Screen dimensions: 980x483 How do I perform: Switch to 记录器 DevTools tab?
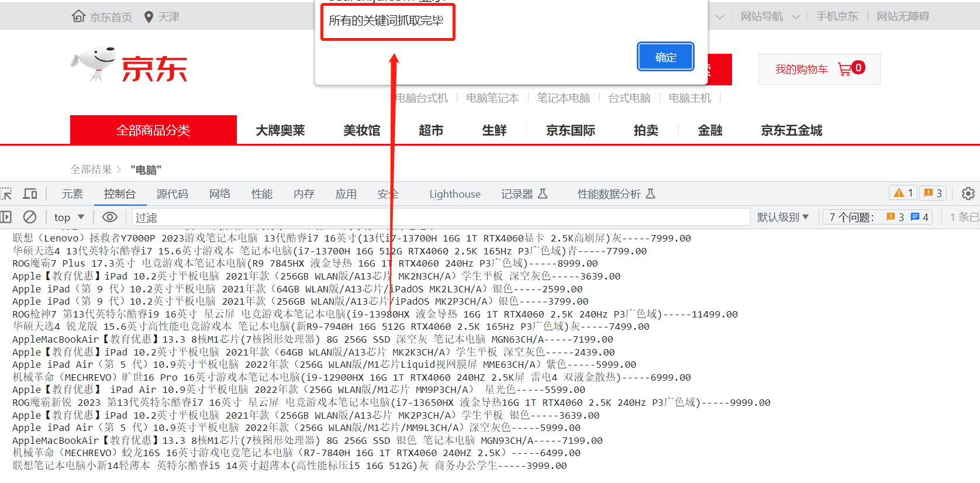524,194
